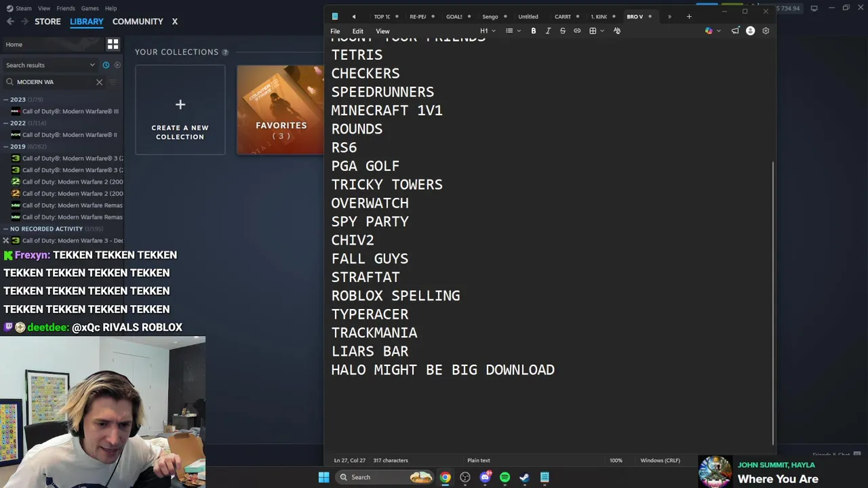Collapse the 2023 group in Steam

click(x=5, y=100)
